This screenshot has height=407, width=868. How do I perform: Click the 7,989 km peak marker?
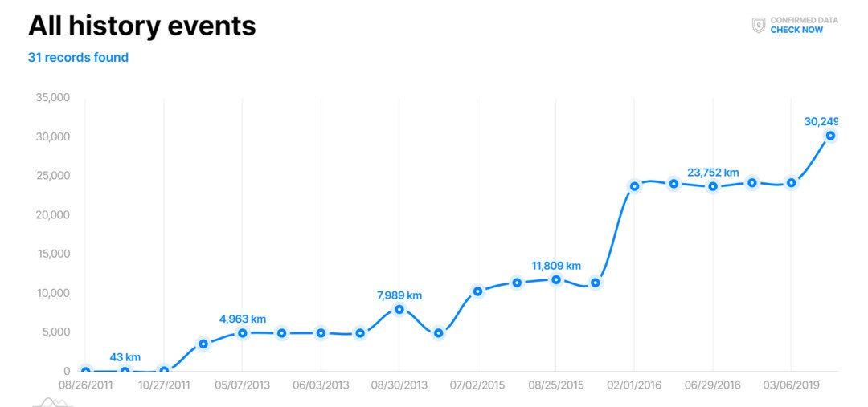point(399,309)
